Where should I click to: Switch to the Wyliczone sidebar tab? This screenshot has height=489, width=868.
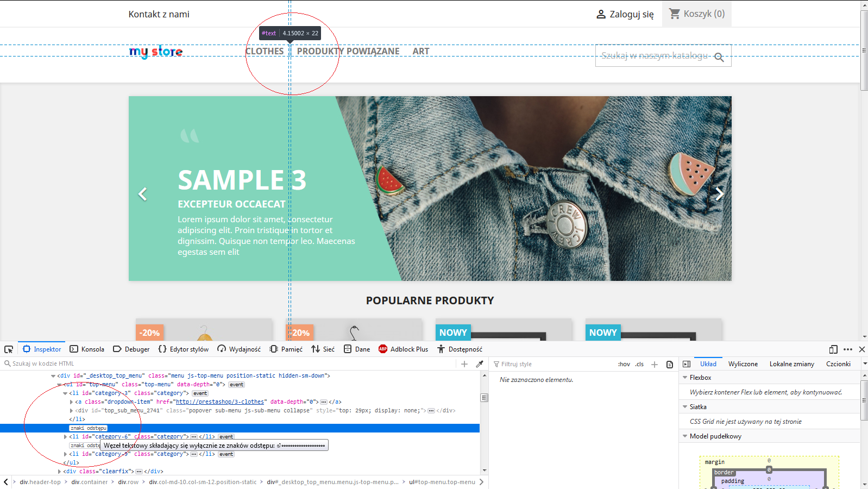[x=743, y=364]
